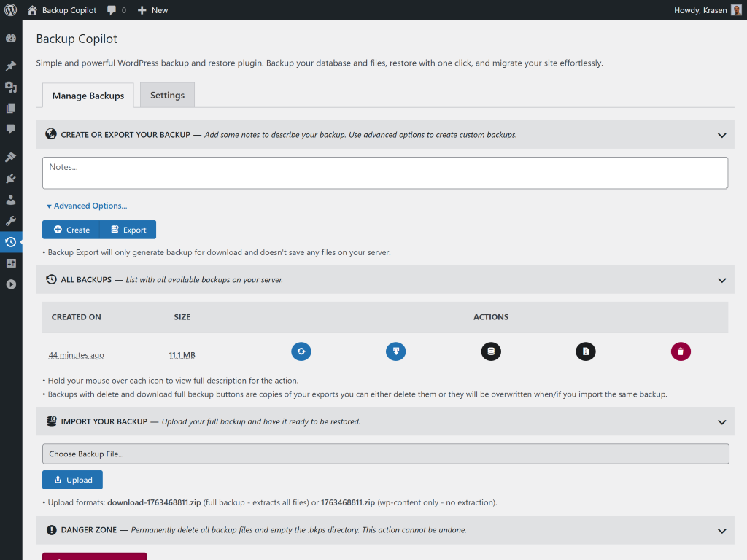This screenshot has height=560, width=747.
Task: Open Plugins via the plug sidebar icon
Action: (x=10, y=179)
